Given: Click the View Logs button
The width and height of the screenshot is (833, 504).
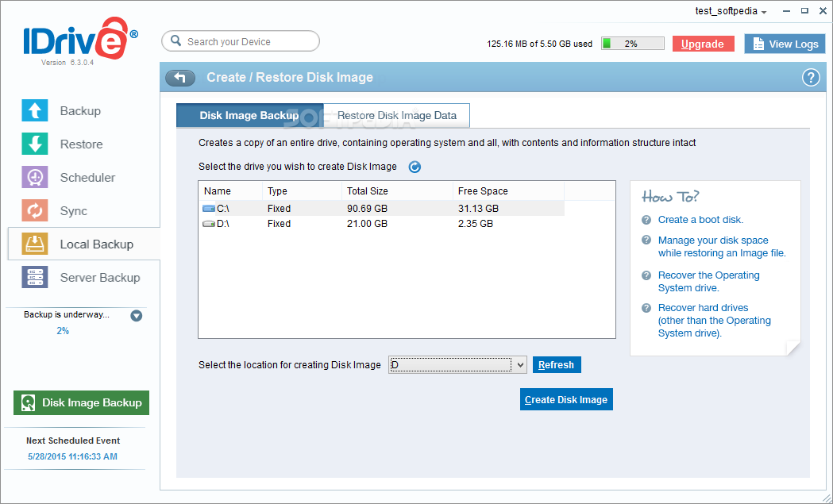Looking at the screenshot, I should click(785, 44).
